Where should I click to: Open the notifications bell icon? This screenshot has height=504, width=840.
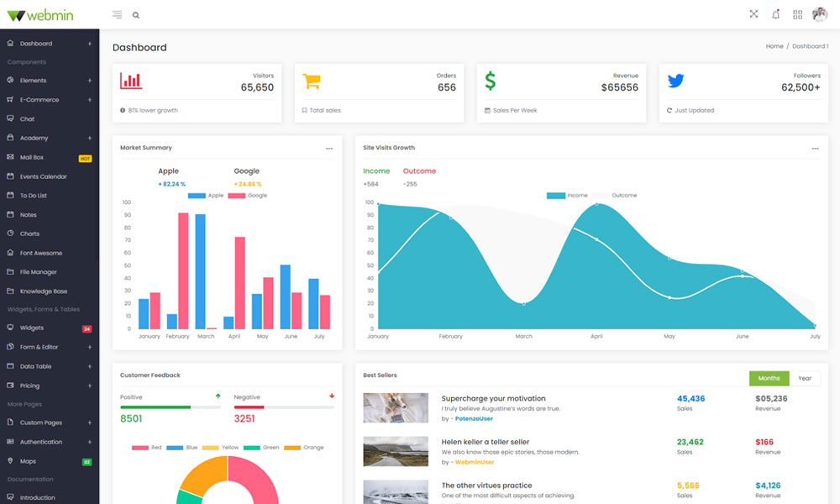click(x=775, y=14)
